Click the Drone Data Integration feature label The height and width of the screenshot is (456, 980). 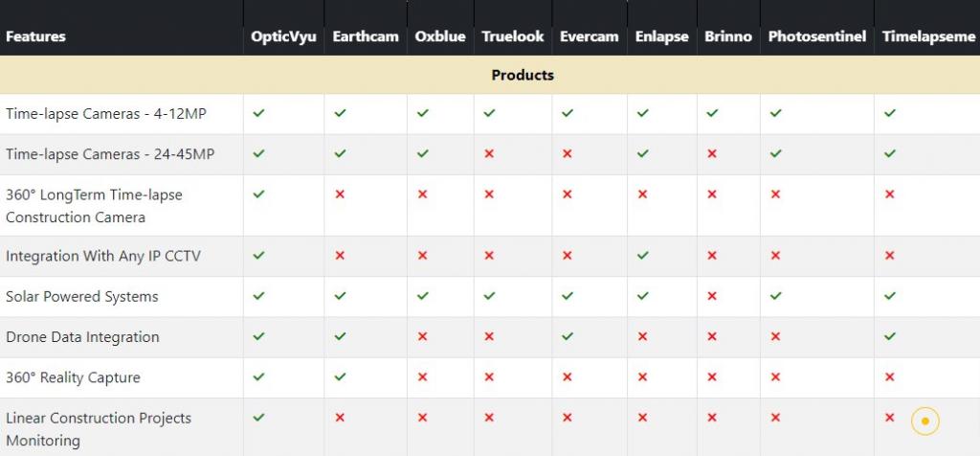pyautogui.click(x=82, y=336)
